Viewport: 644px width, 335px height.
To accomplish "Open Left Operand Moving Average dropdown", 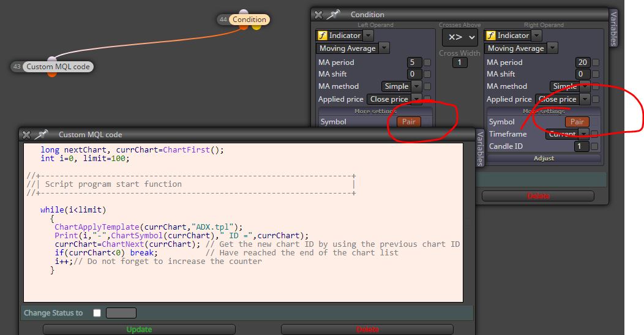I will click(384, 48).
